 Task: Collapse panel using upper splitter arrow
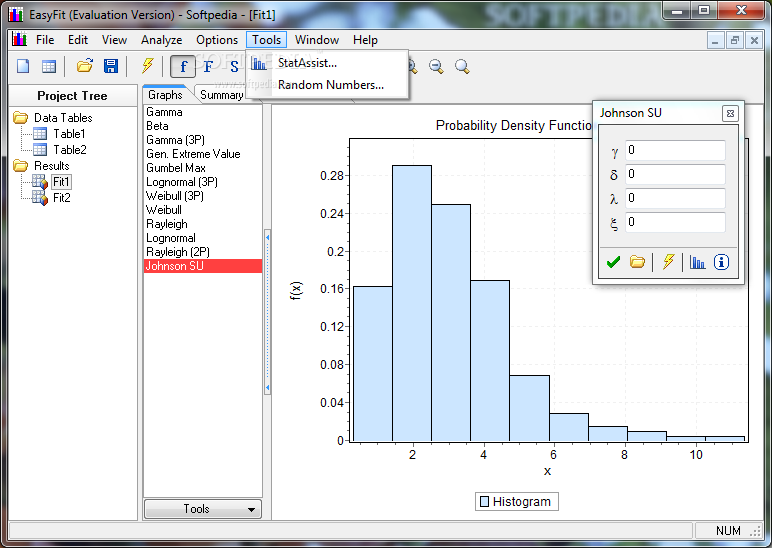point(267,237)
